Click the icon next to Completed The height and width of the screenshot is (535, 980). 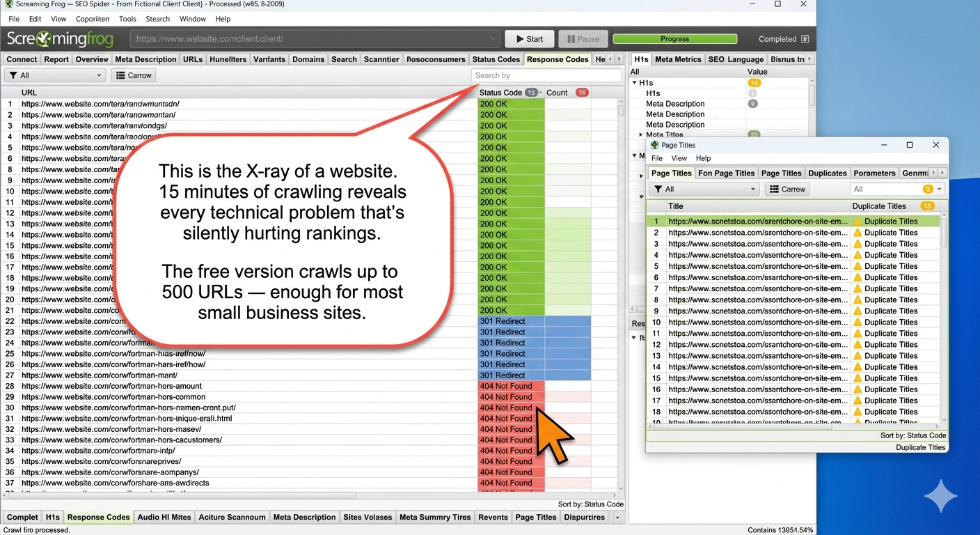(805, 39)
